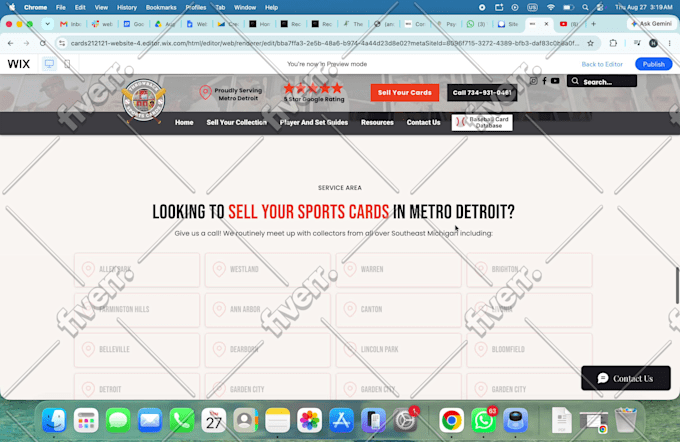The image size is (680, 442).
Task: Open the Chrome extensions puzzle icon
Action: pos(613,43)
